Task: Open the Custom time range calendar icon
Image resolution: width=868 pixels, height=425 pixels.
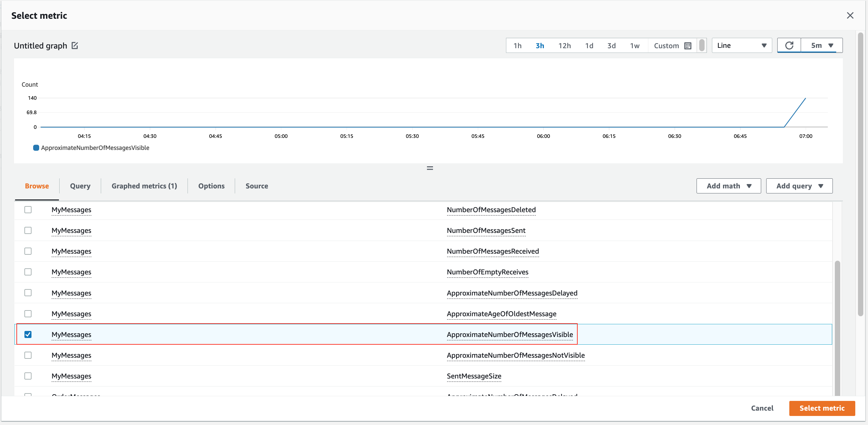Action: (688, 46)
